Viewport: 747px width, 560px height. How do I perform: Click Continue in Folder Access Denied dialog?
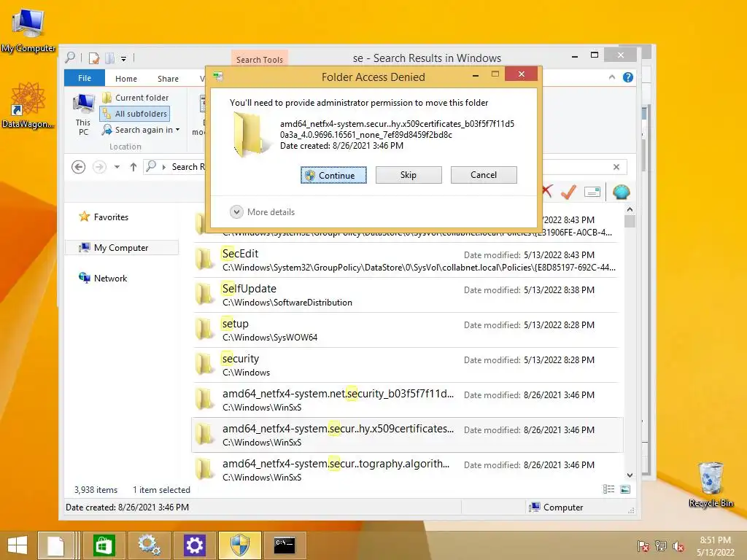click(333, 175)
